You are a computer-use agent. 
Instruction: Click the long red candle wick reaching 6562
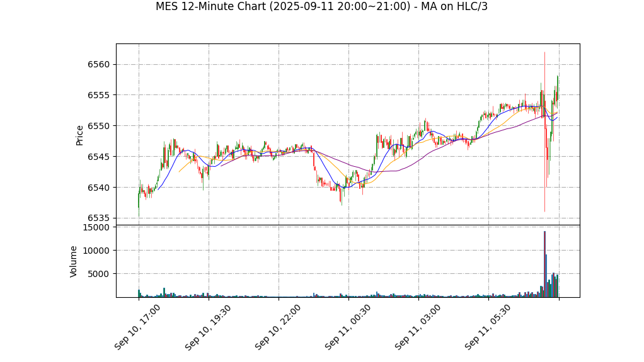point(544,132)
